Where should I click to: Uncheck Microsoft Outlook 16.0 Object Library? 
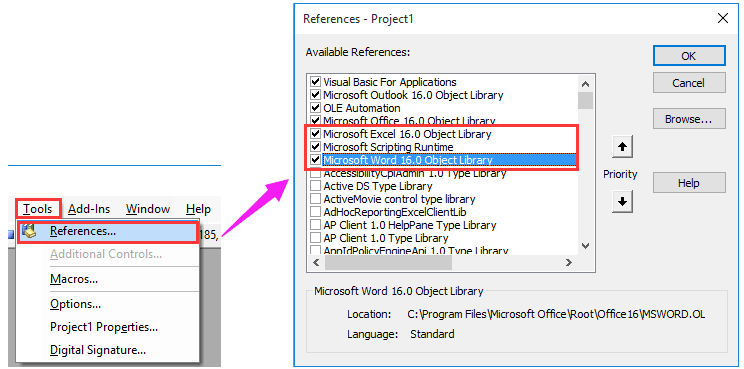point(315,95)
